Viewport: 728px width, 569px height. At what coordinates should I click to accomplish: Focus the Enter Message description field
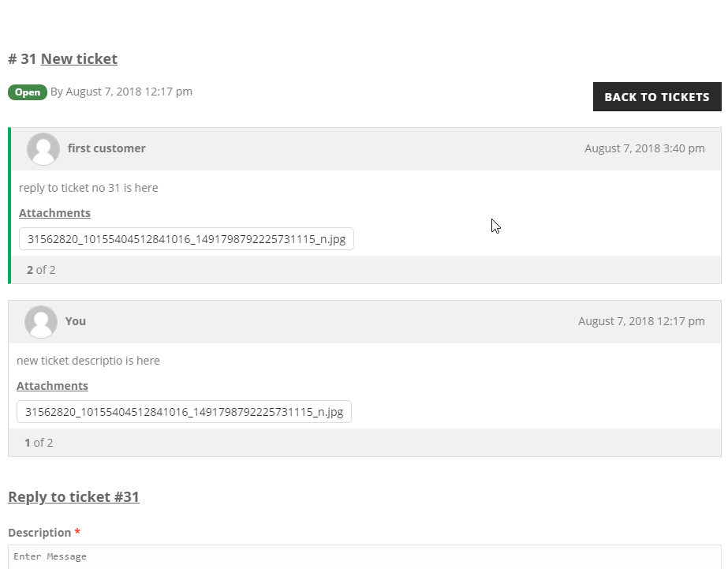click(364, 557)
